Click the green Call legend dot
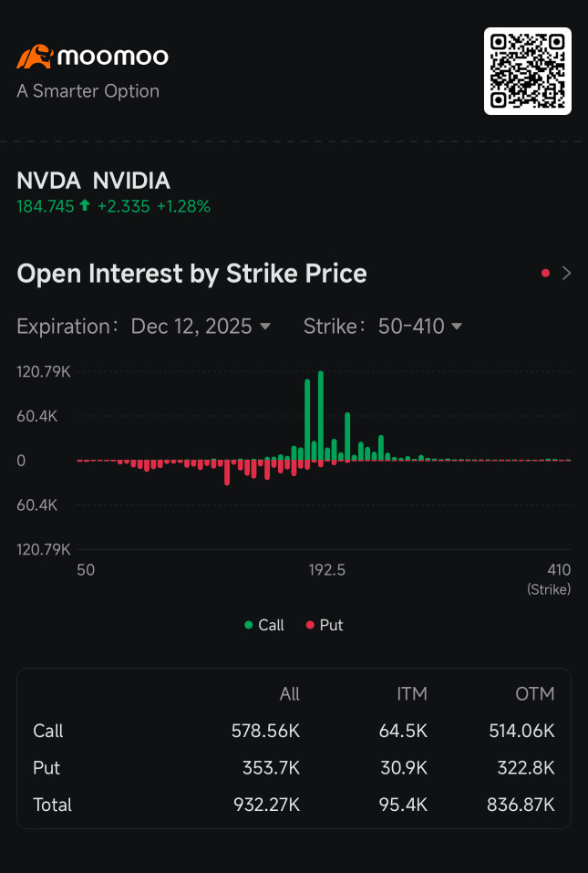The image size is (588, 873). tap(249, 625)
